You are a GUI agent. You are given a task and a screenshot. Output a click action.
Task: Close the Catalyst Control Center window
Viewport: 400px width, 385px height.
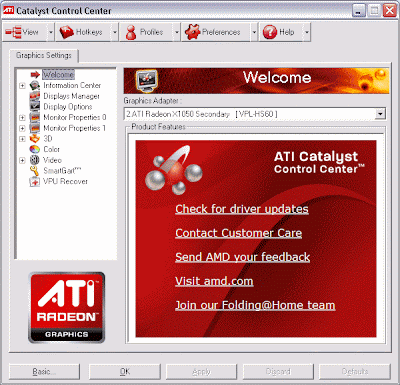coord(389,11)
